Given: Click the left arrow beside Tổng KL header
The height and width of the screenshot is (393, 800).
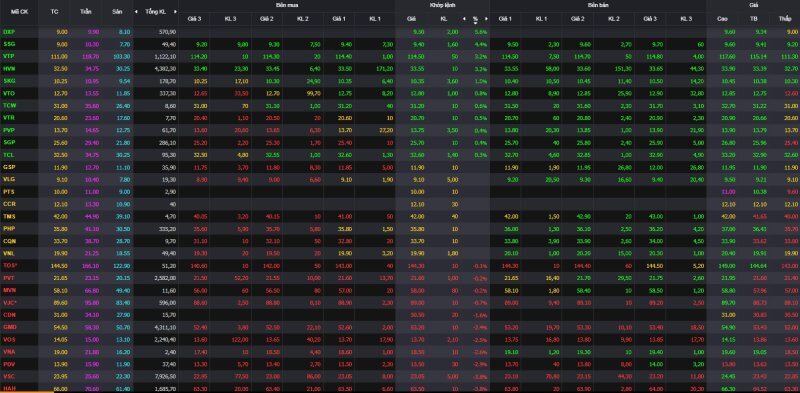Looking at the screenshot, I should 136,11.
